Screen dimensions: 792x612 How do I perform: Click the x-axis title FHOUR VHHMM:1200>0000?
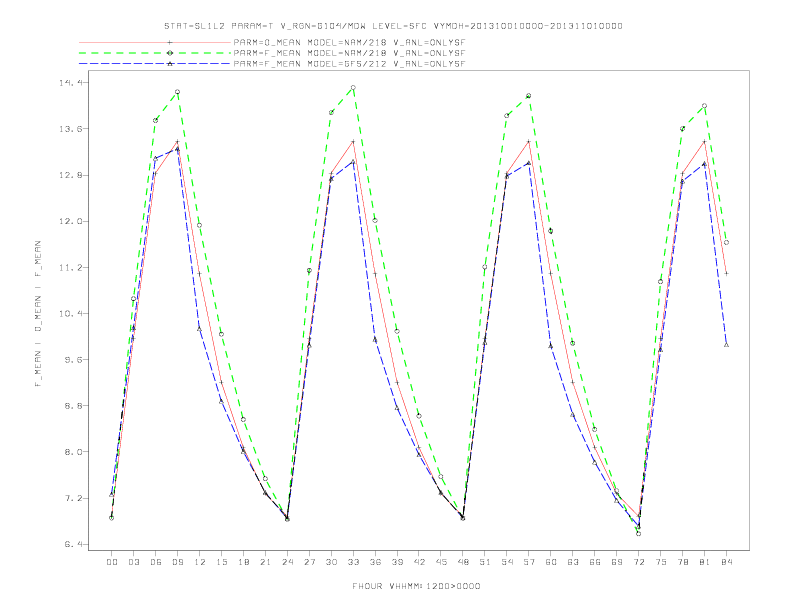tap(416, 586)
